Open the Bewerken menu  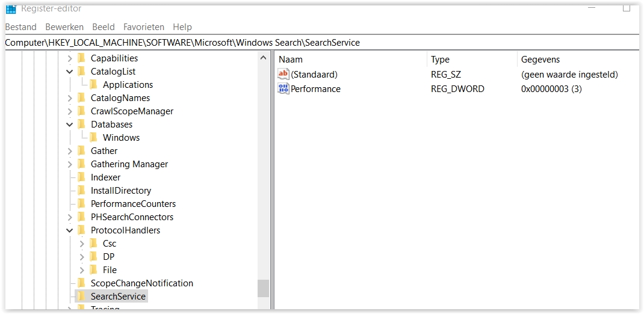tap(64, 27)
